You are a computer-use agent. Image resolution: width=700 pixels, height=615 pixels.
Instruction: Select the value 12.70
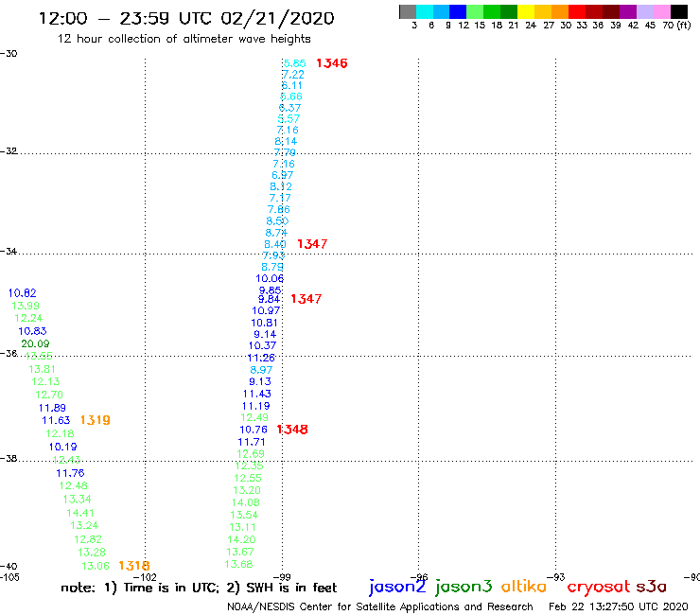point(49,395)
